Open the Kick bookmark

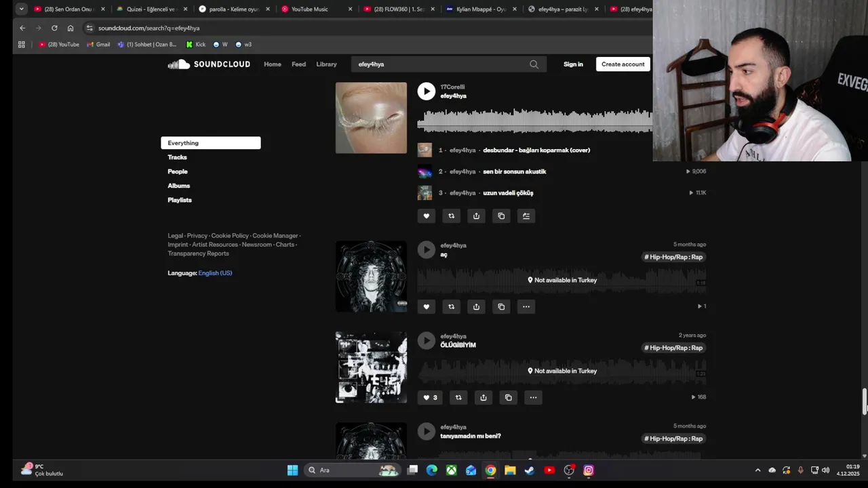pyautogui.click(x=196, y=45)
